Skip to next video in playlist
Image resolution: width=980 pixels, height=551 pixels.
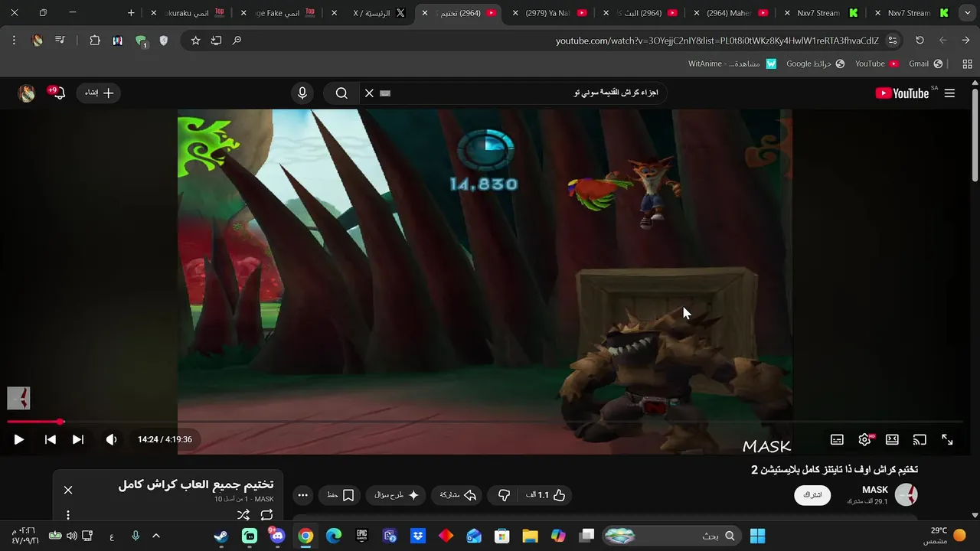pyautogui.click(x=78, y=439)
